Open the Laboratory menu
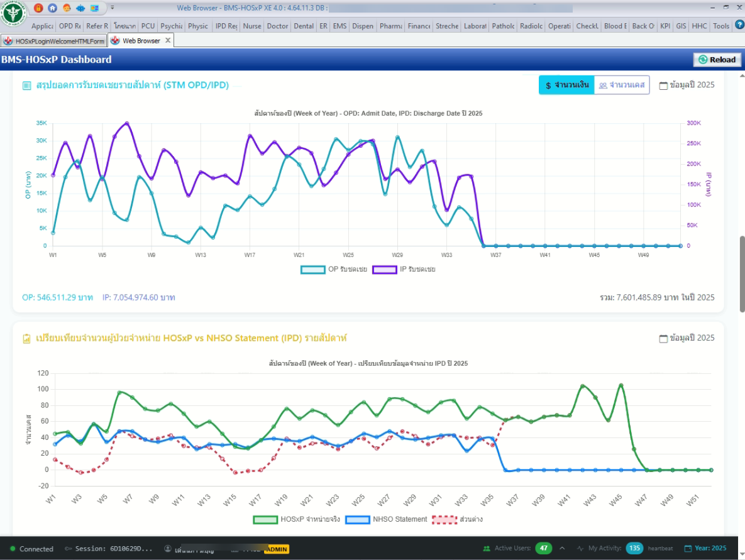 pos(475,26)
